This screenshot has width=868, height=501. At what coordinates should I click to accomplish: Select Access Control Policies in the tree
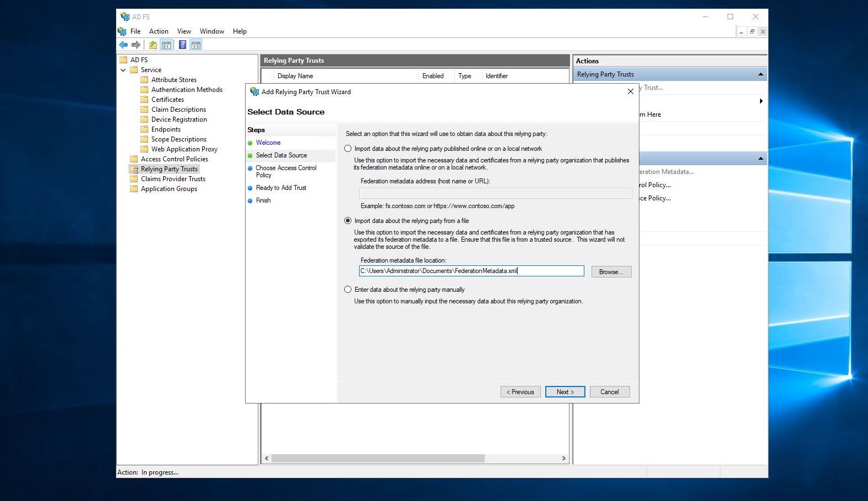click(175, 159)
